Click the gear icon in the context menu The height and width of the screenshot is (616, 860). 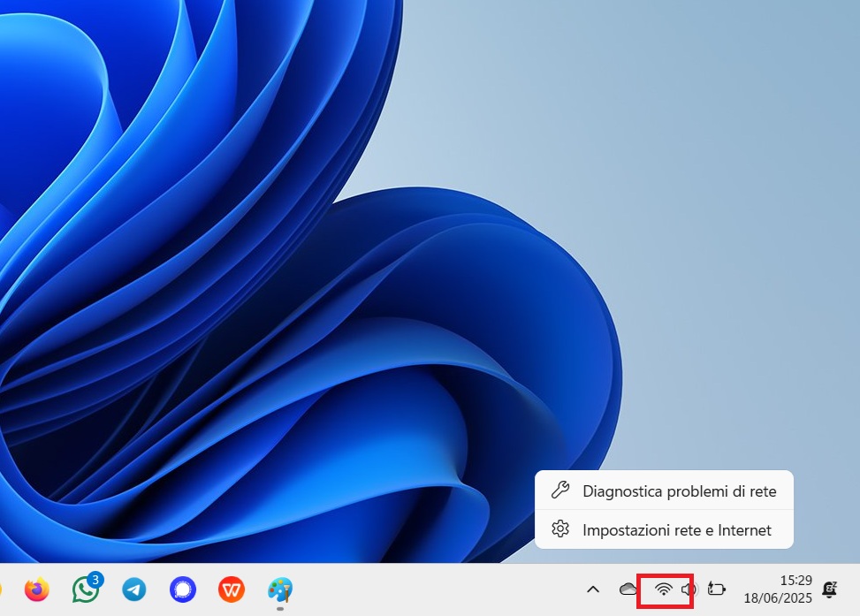point(559,529)
